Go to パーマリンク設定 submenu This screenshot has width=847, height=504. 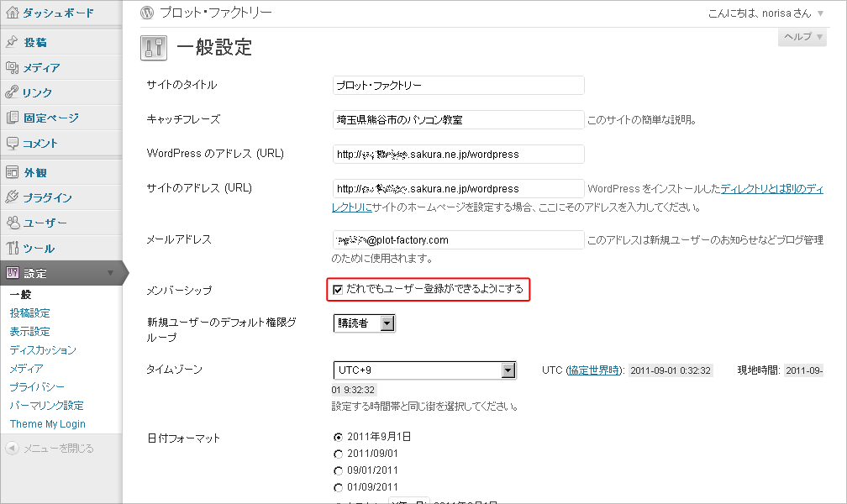click(x=46, y=405)
